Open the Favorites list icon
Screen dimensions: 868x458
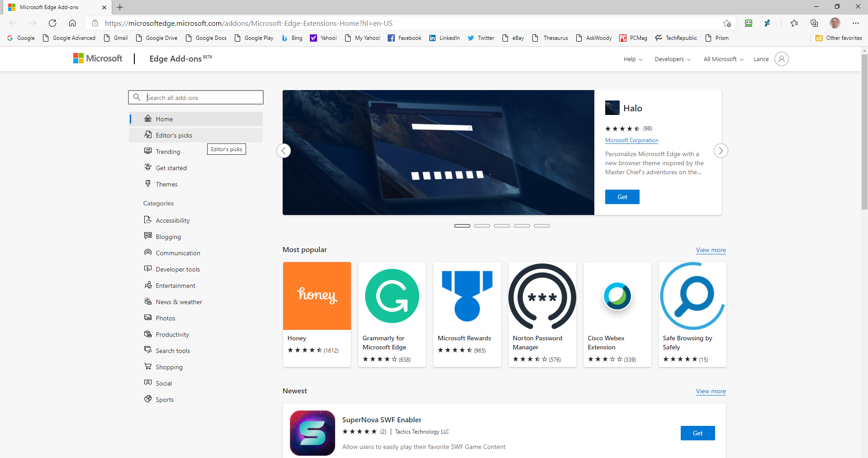(x=794, y=23)
